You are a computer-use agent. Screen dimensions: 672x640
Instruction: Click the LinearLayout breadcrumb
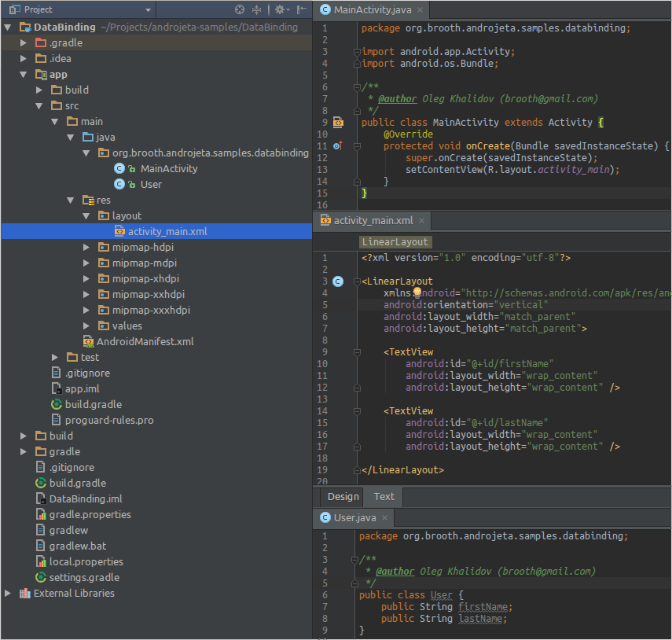(x=395, y=241)
